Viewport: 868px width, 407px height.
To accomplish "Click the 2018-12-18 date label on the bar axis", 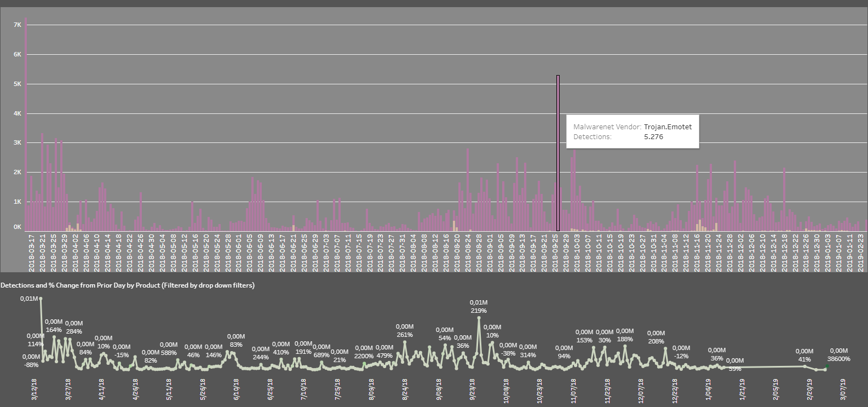I will [x=784, y=252].
